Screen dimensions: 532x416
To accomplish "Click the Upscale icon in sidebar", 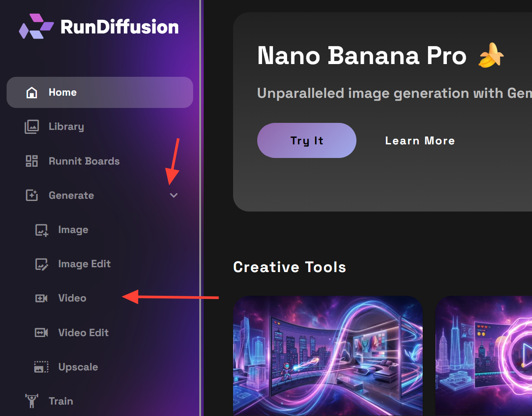I will pos(41,367).
